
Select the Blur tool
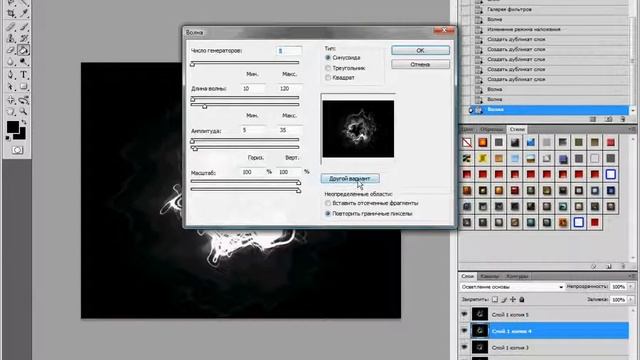(x=11, y=62)
